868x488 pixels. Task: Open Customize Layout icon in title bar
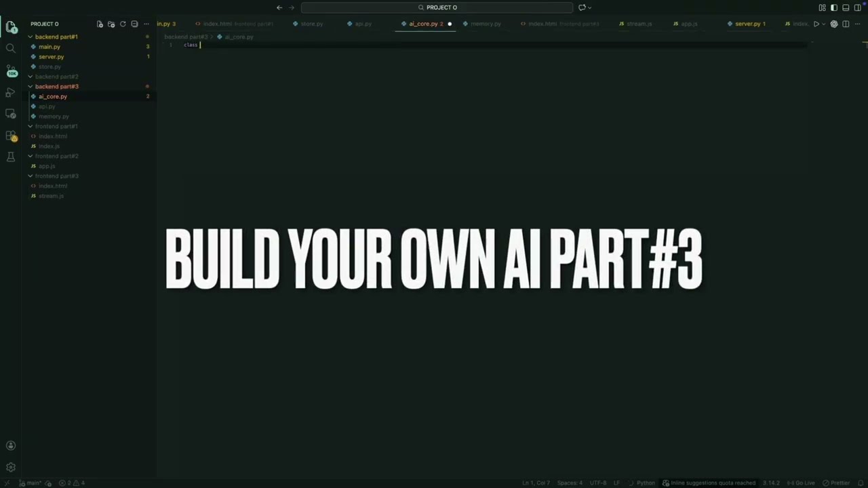(x=823, y=7)
